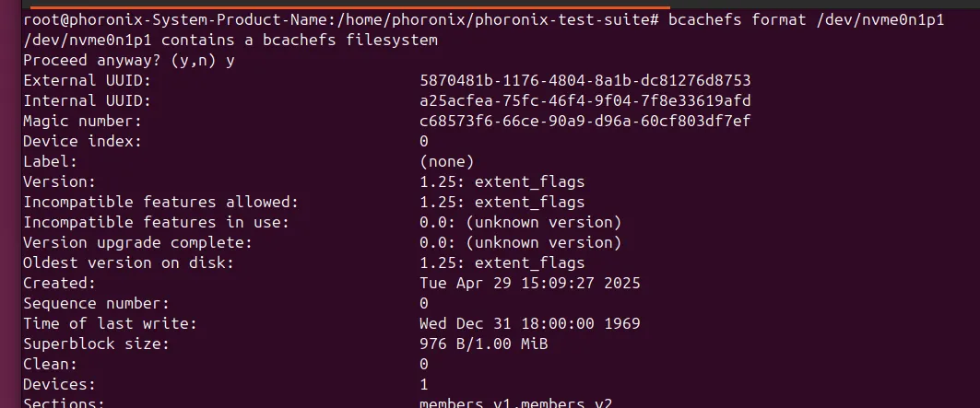Click the Superblock size value
This screenshot has height=408, width=980.
(x=489, y=344)
